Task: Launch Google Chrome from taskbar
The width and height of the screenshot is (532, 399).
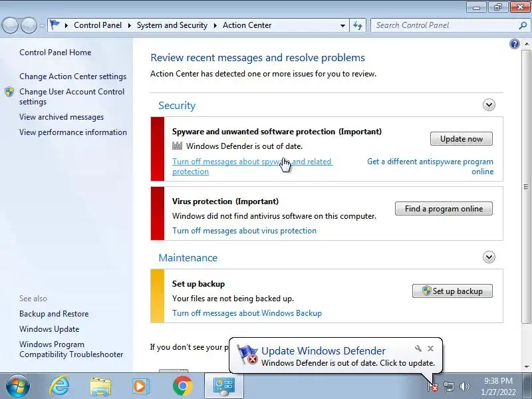Action: [182, 386]
